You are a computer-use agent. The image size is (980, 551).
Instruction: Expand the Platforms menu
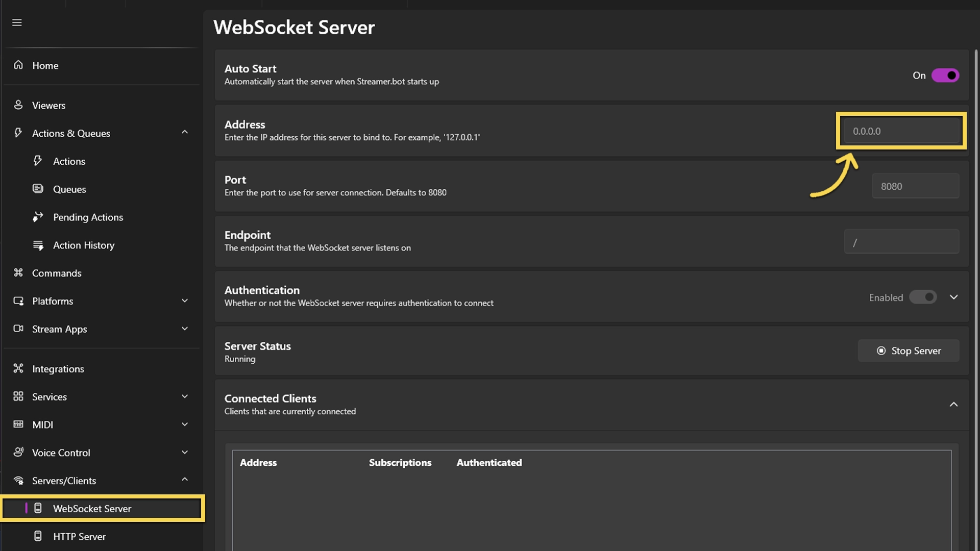point(185,300)
